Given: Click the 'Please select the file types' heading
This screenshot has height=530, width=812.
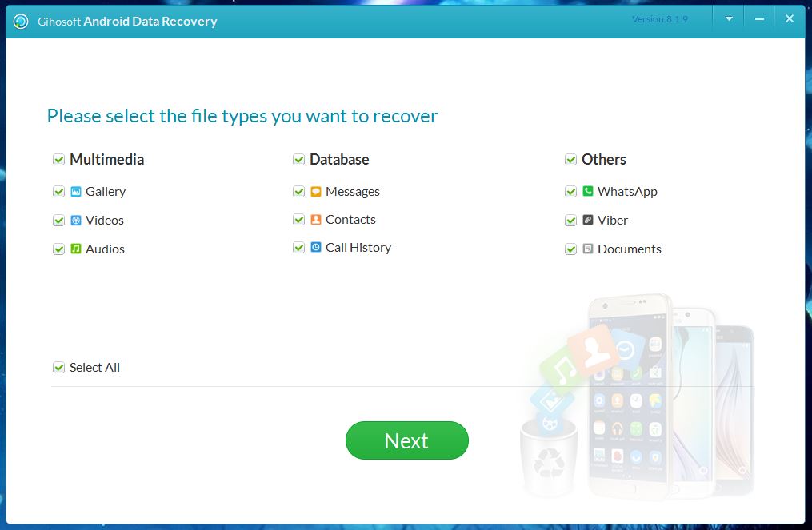Looking at the screenshot, I should (x=242, y=116).
